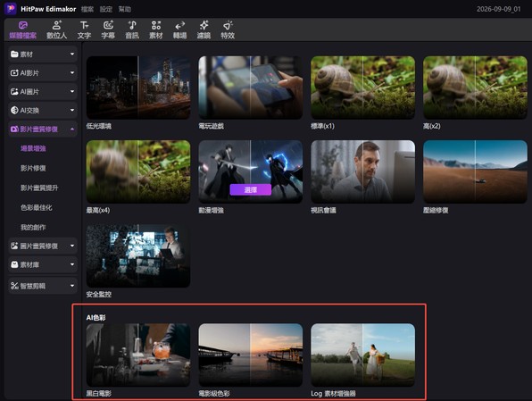Viewport: 532px width, 401px height.
Task: Collapse the 影片畫質修復 section arrow
Action: (72, 129)
